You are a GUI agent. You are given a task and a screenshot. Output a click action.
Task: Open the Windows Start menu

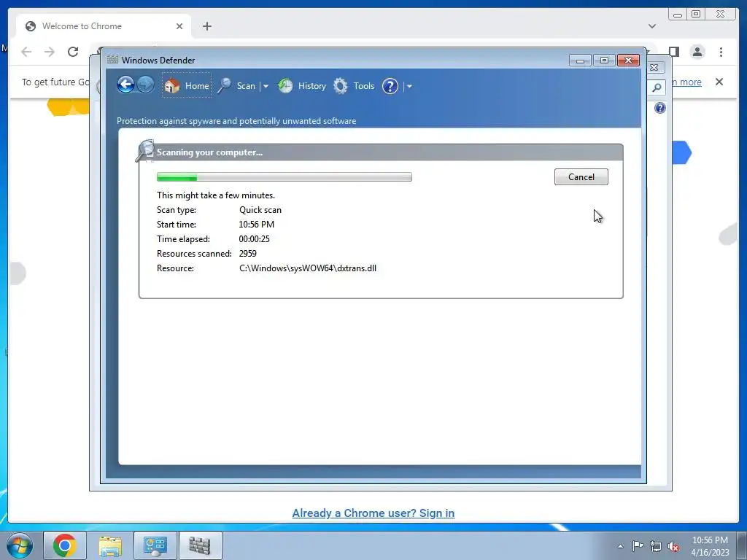(20, 545)
